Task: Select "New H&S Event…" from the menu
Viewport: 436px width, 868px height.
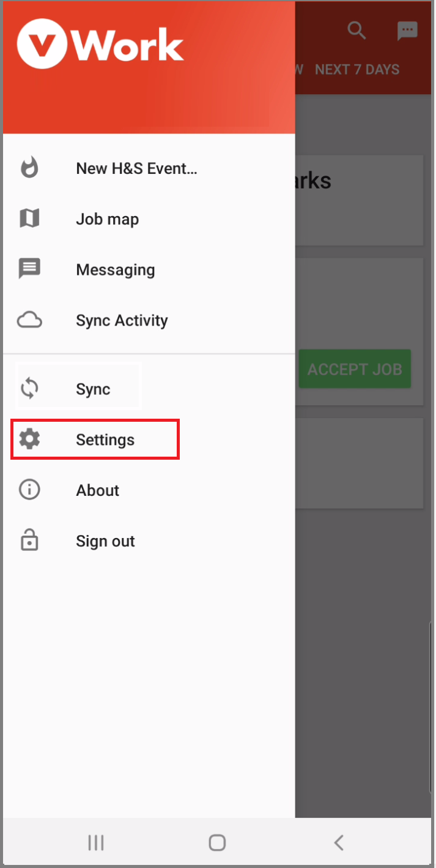Action: (136, 168)
